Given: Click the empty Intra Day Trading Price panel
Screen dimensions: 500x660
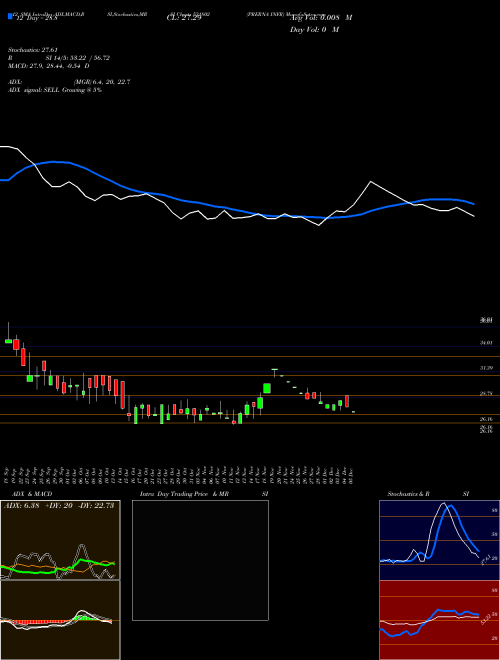Looking at the screenshot, I should pyautogui.click(x=200, y=560).
